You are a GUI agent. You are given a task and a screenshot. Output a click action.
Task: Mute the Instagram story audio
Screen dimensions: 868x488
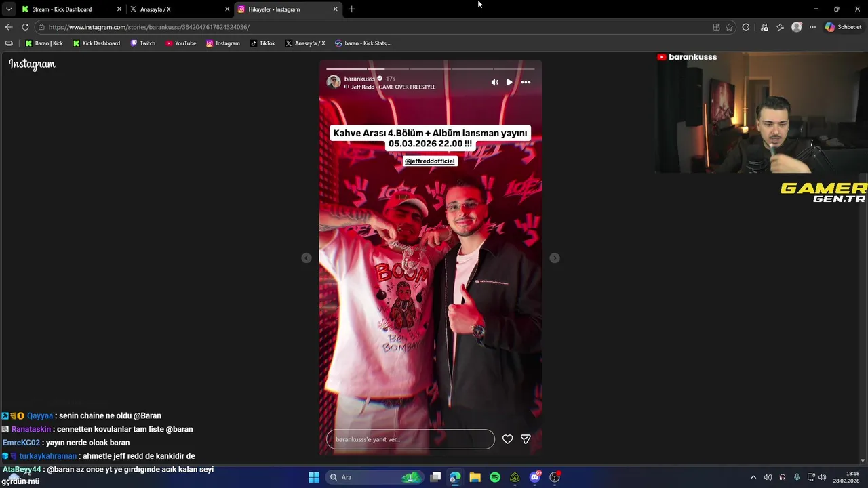[494, 82]
